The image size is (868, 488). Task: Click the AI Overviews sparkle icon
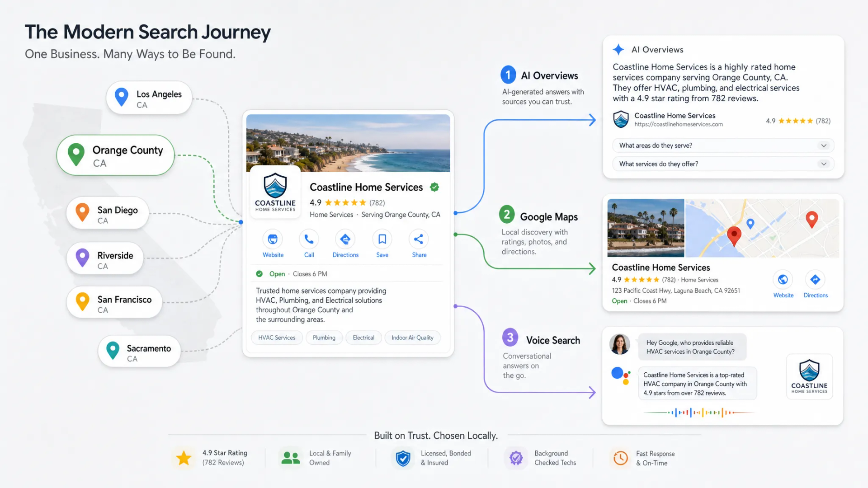tap(618, 49)
